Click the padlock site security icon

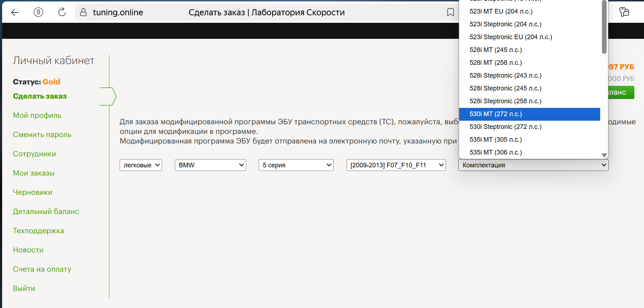click(x=83, y=12)
